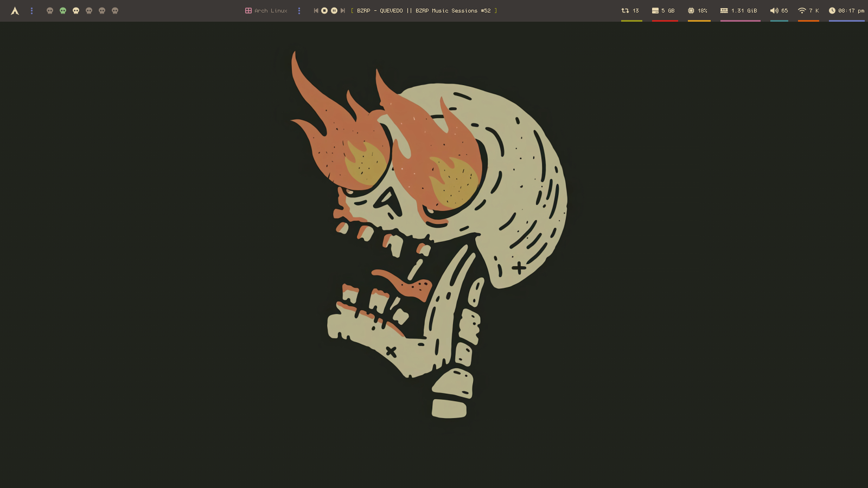Screen dimensions: 868x488
Task: Switch to the sixth skull workspace
Action: coord(115,11)
